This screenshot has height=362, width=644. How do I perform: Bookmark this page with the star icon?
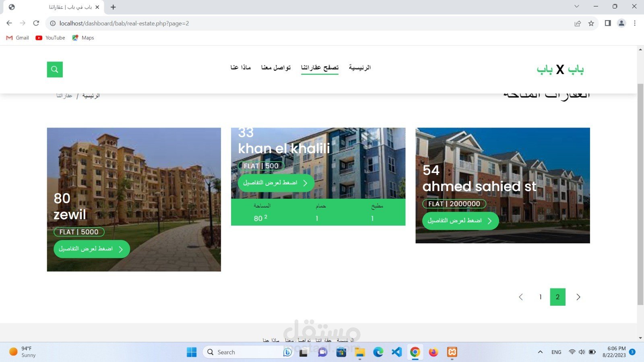coord(591,23)
